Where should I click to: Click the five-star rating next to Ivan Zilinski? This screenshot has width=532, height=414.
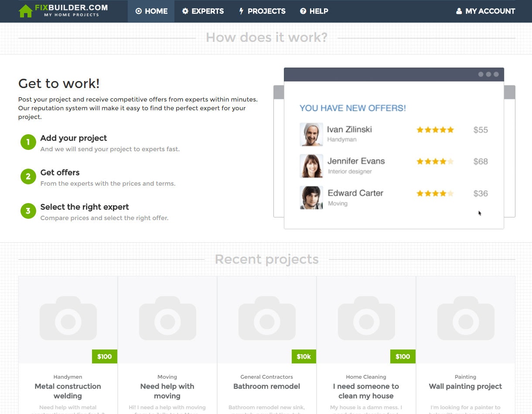pyautogui.click(x=435, y=129)
